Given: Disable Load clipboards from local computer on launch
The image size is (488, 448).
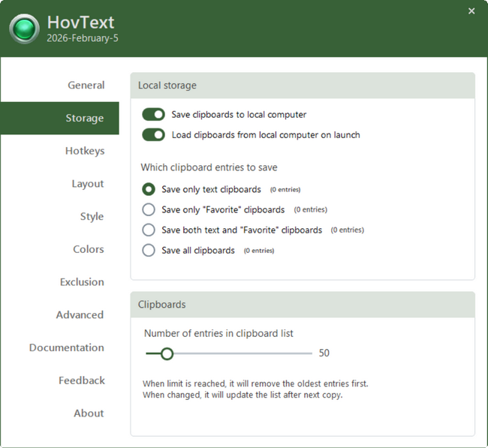Looking at the screenshot, I should tap(153, 135).
